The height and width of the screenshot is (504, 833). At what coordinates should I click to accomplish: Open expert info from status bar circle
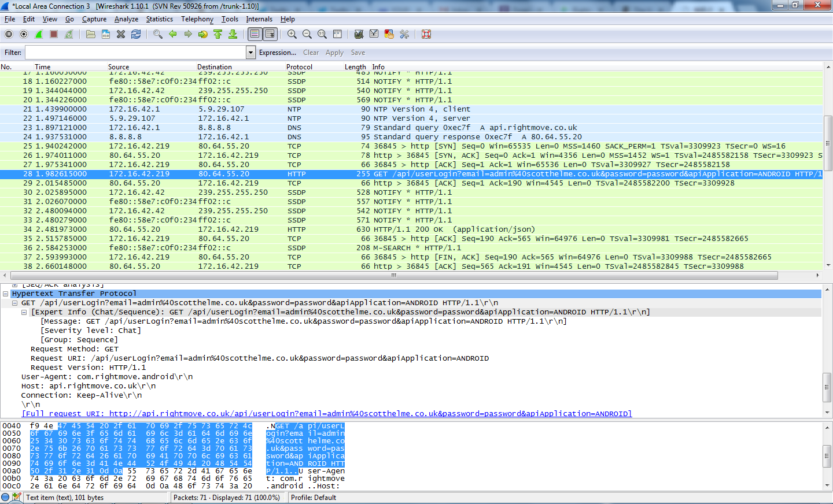coord(6,497)
